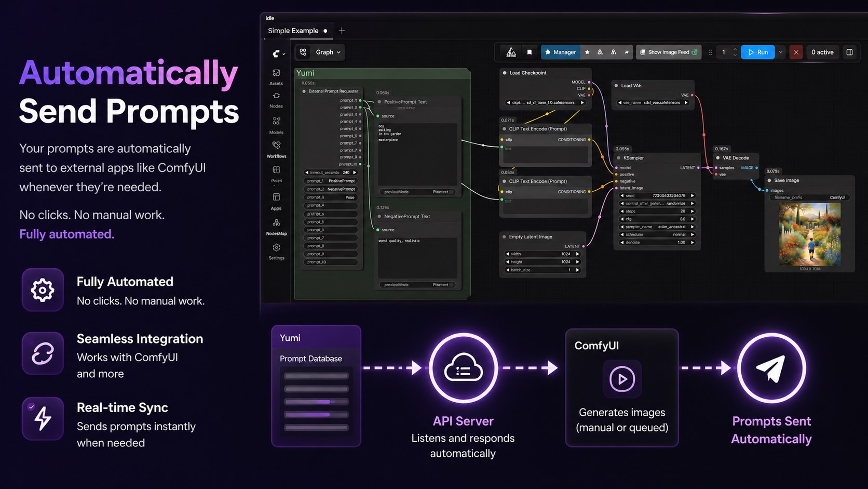This screenshot has height=489, width=868.
Task: Collapse the External Prompt Requester node dot
Action: coord(304,91)
